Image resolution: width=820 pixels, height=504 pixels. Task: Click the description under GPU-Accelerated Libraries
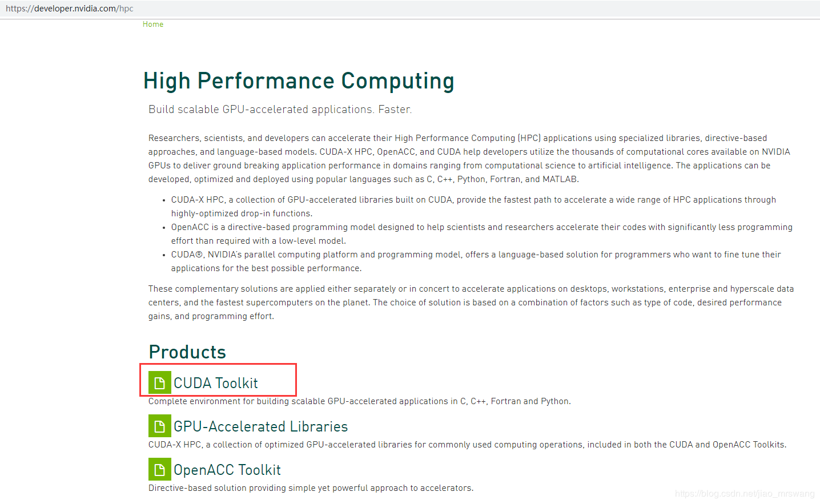tap(467, 445)
